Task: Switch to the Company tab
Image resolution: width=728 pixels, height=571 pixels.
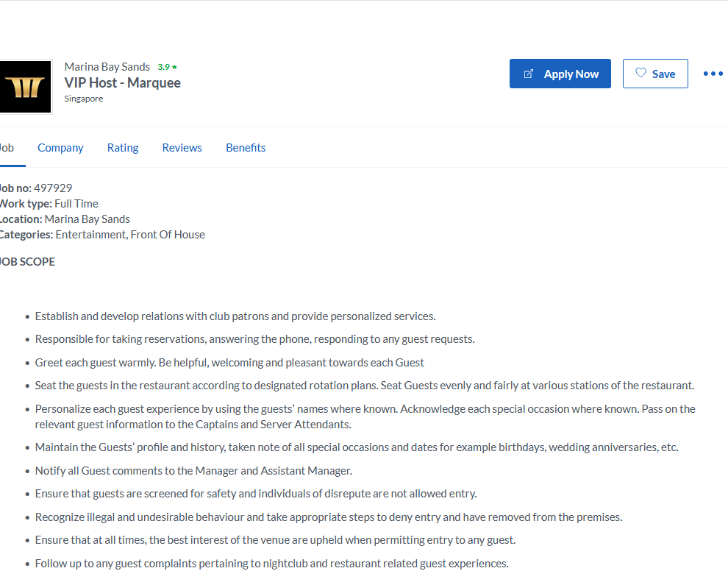Action: 60,148
